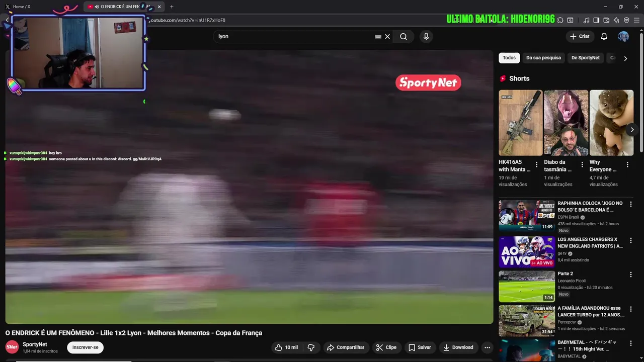Screen dimensions: 644x362
Task: Open the Why Everyone otter short thumbnail
Action: tap(611, 123)
